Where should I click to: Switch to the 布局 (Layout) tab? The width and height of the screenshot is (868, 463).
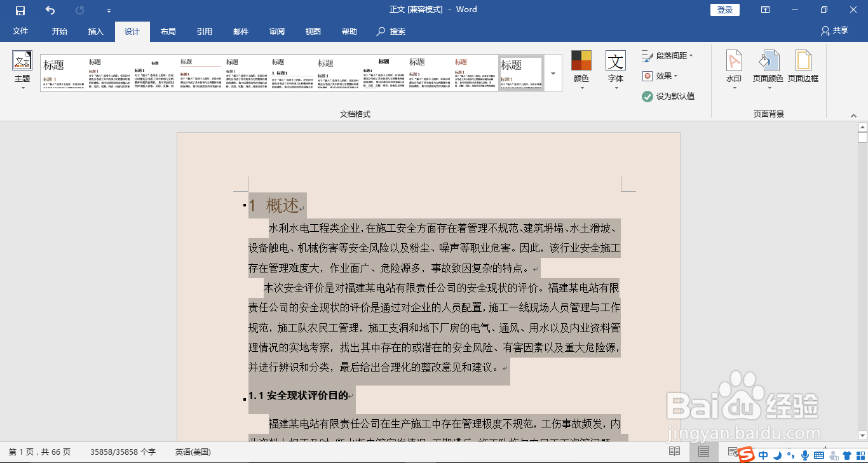168,31
